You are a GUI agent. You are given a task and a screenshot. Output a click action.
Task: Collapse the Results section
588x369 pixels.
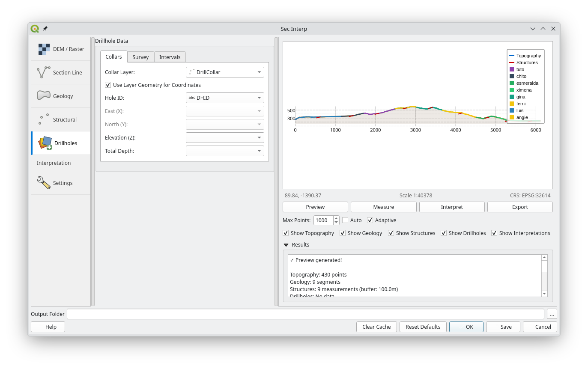click(286, 245)
